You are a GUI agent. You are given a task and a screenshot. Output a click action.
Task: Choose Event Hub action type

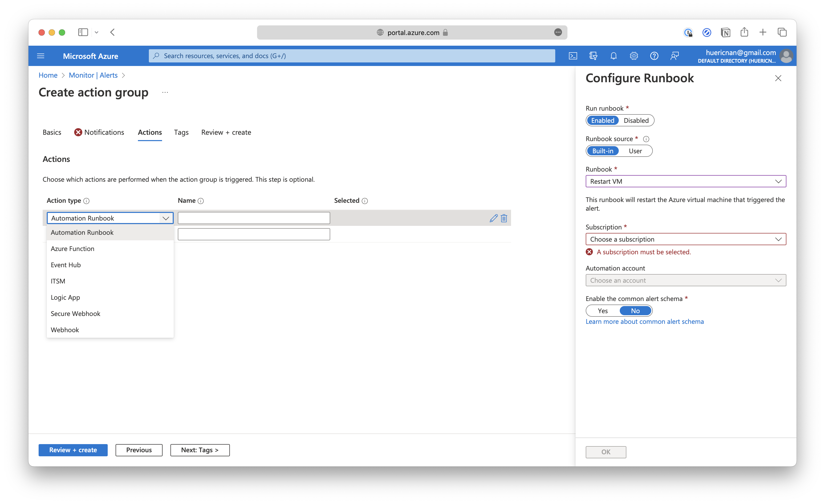coord(110,265)
